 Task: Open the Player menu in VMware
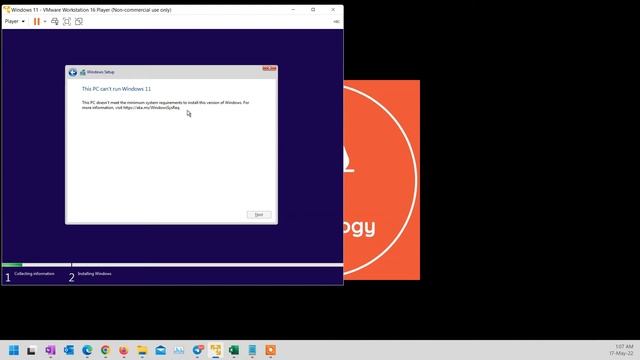tap(15, 21)
